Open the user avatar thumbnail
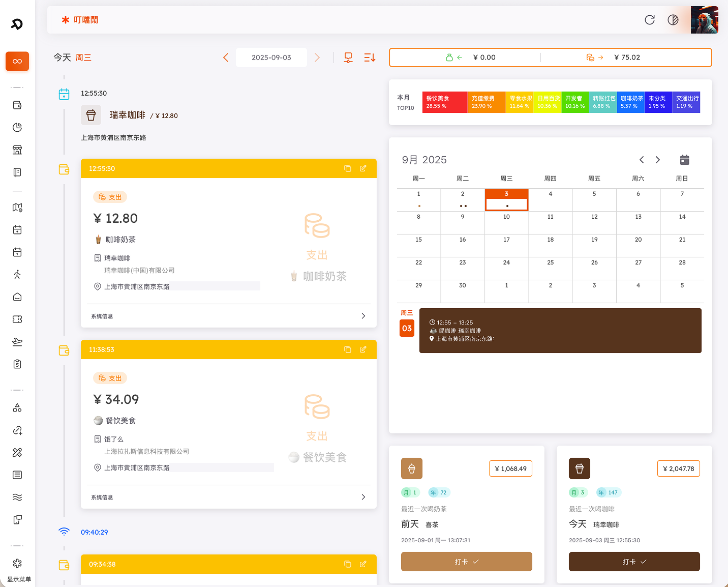 pyautogui.click(x=704, y=20)
